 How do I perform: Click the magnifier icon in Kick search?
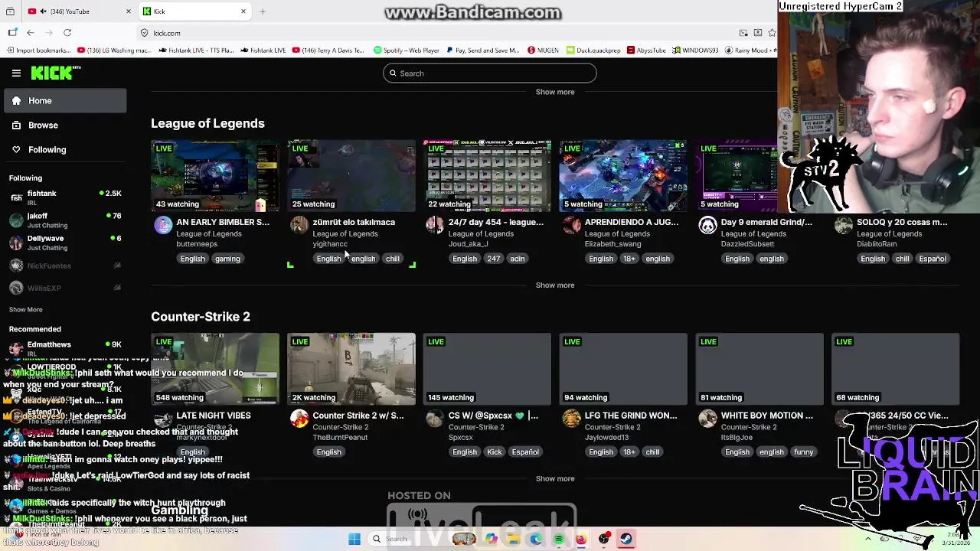pyautogui.click(x=393, y=73)
